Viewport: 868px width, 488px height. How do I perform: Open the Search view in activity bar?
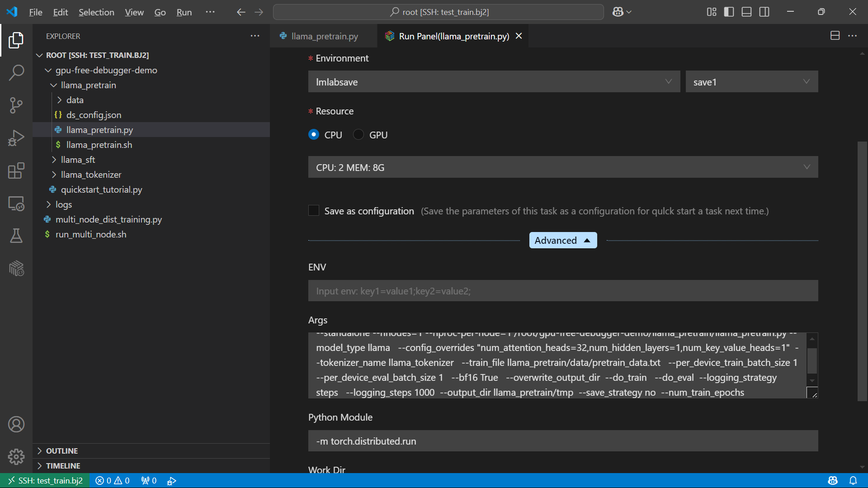pyautogui.click(x=16, y=72)
